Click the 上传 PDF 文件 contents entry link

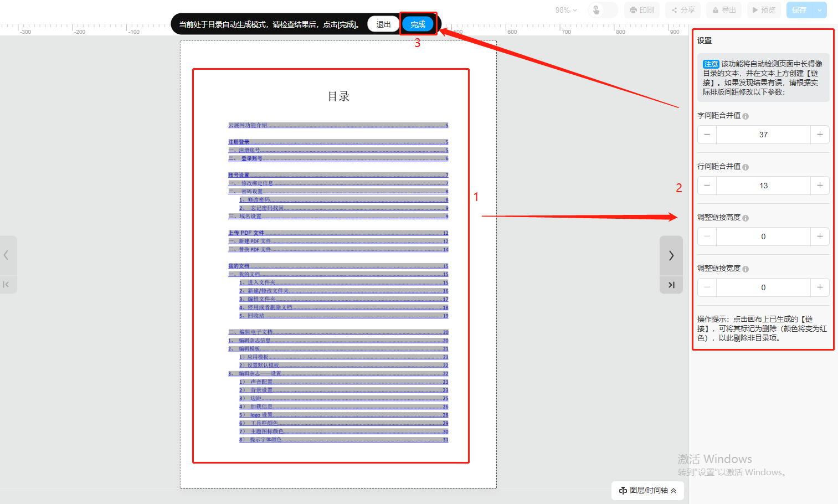[246, 233]
